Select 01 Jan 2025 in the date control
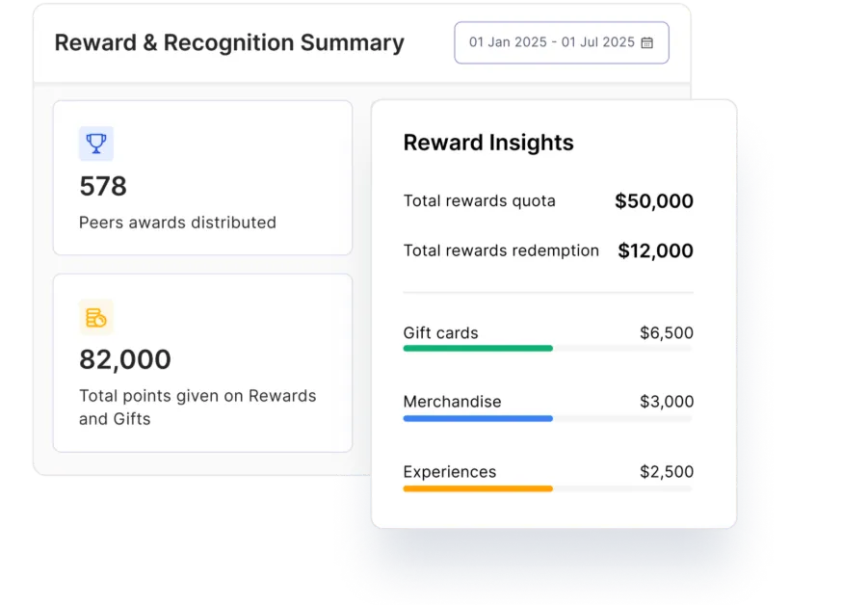Screen dimensions: 868x605 [497, 42]
